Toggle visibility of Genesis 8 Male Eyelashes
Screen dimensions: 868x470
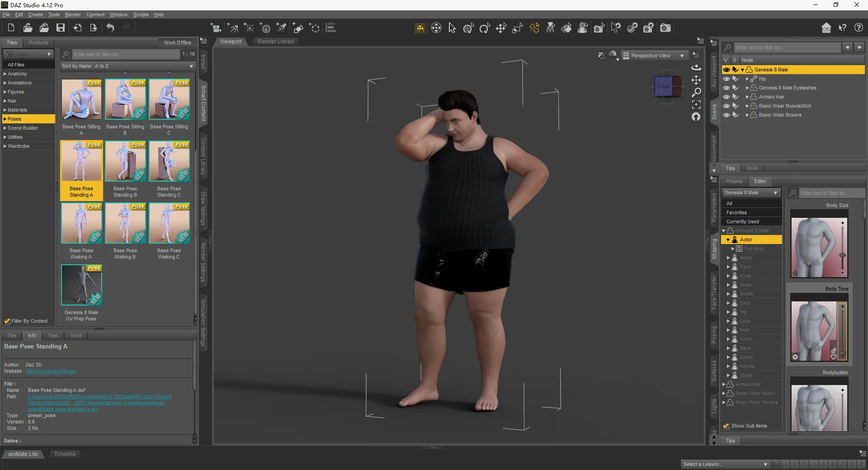click(726, 88)
